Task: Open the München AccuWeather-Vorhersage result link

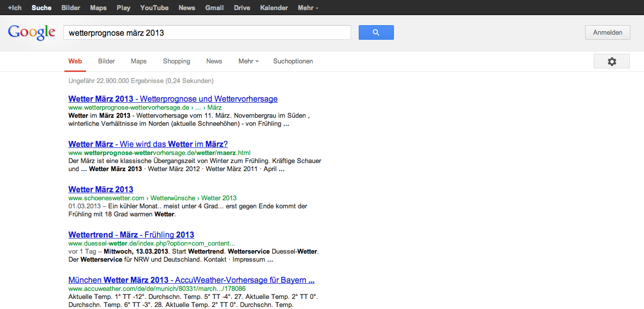Action: (x=191, y=280)
